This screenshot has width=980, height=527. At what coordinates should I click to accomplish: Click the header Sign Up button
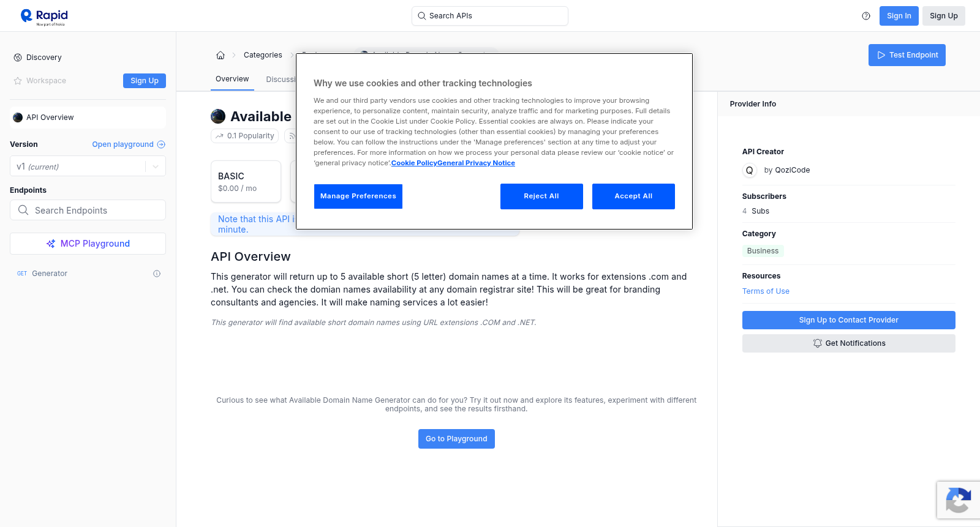943,16
